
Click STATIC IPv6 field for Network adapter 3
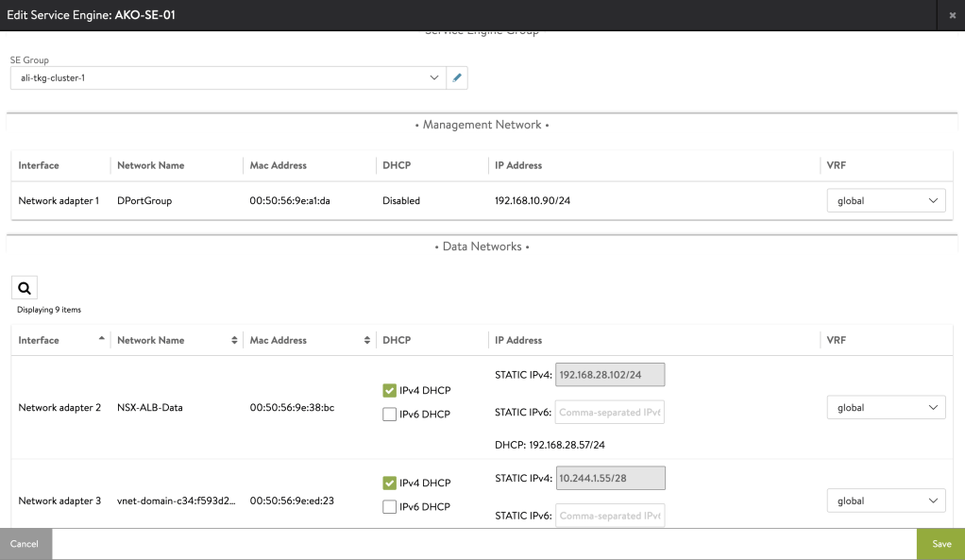click(610, 516)
